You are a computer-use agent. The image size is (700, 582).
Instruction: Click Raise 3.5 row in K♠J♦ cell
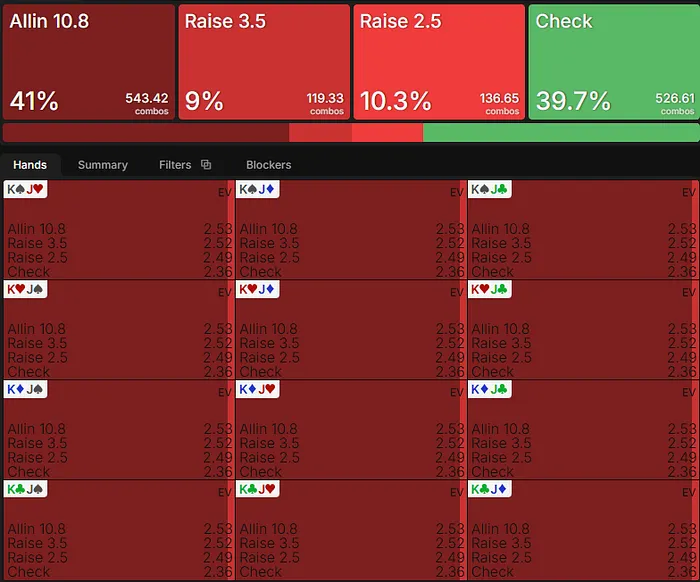pyautogui.click(x=352, y=243)
